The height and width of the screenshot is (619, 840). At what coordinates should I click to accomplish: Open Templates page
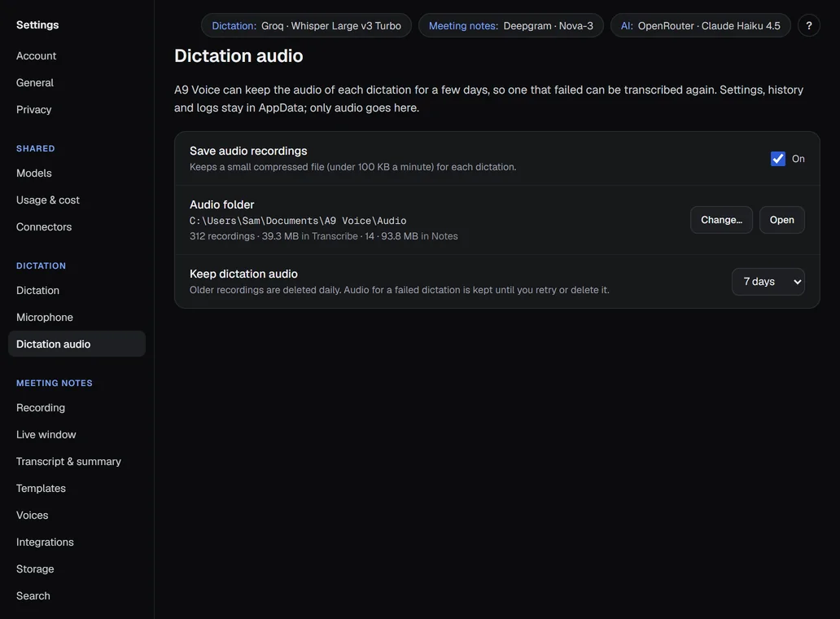click(77, 488)
